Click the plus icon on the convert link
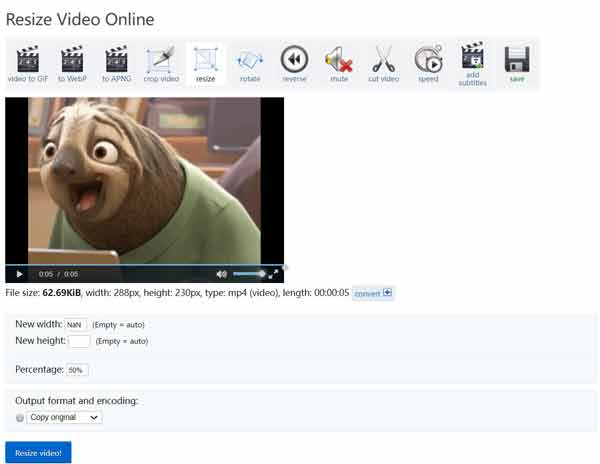 click(x=387, y=293)
